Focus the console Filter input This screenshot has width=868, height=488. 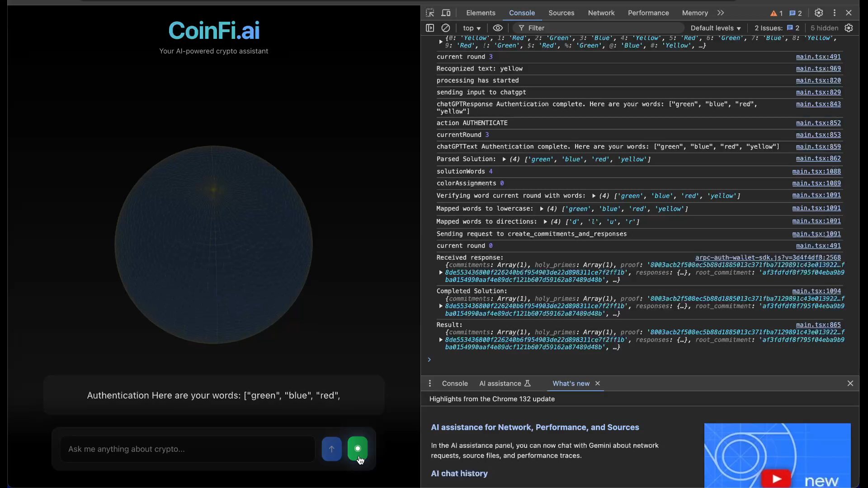coord(599,28)
